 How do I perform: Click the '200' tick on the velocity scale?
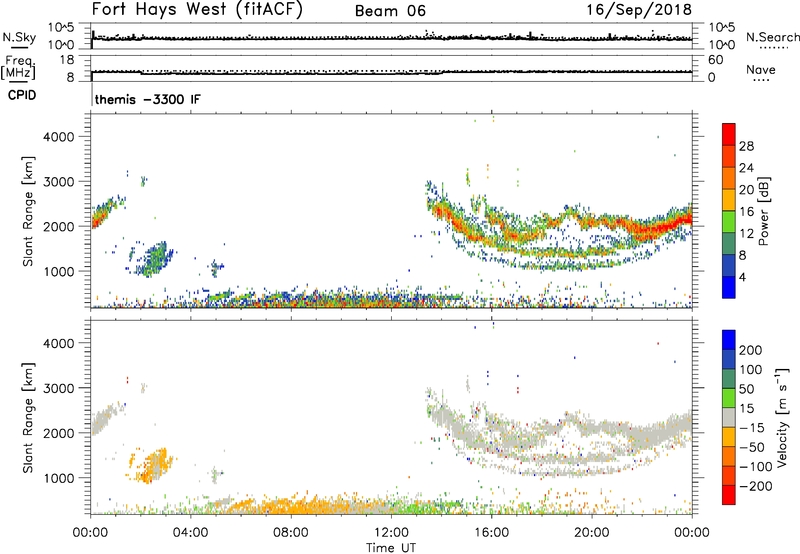pyautogui.click(x=751, y=350)
